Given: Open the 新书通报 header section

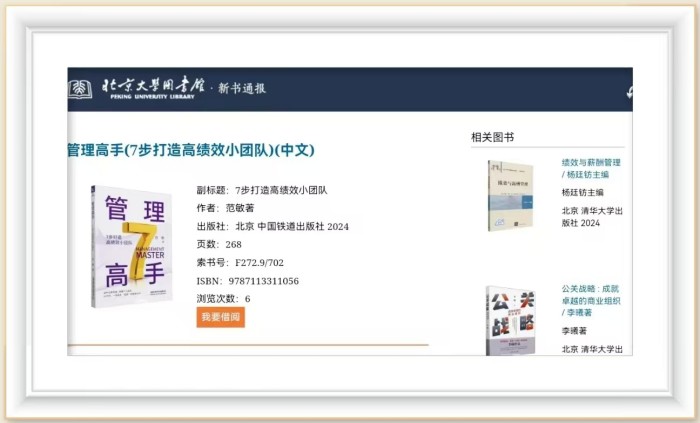Looking at the screenshot, I should tap(242, 89).
